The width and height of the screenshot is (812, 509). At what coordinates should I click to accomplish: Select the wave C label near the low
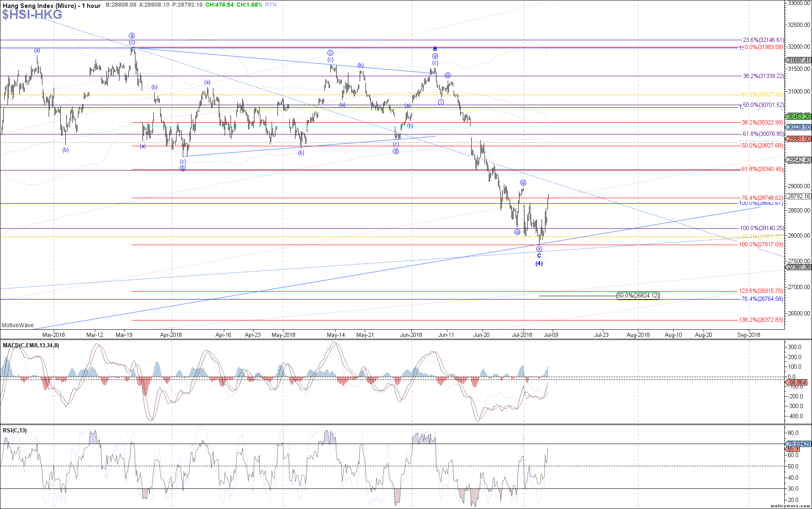point(539,256)
